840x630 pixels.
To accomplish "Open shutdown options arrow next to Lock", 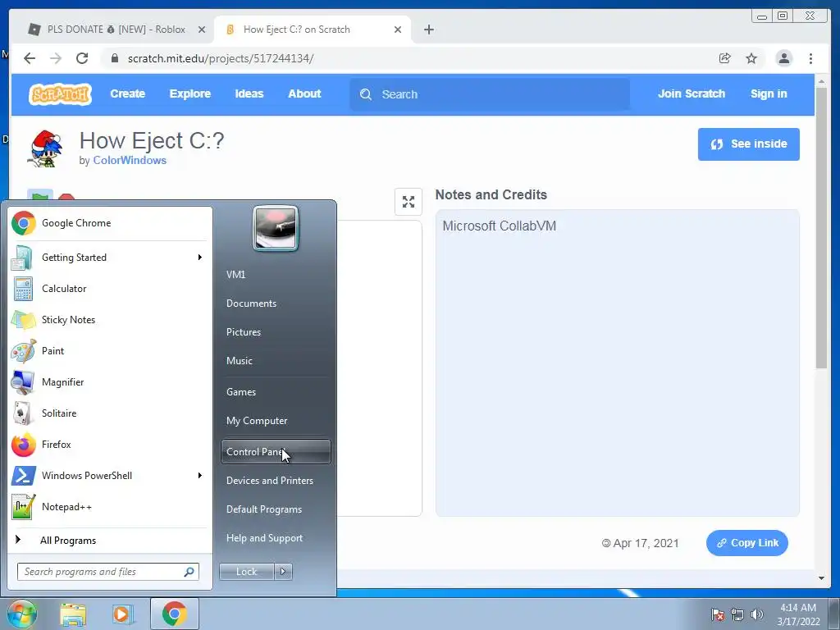I will (283, 572).
